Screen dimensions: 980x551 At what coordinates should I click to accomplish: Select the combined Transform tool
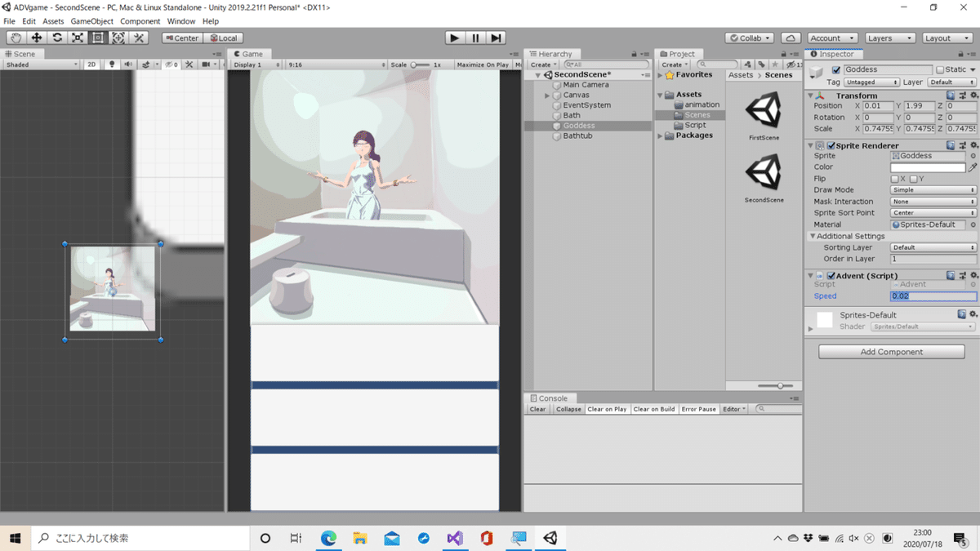[x=118, y=38]
